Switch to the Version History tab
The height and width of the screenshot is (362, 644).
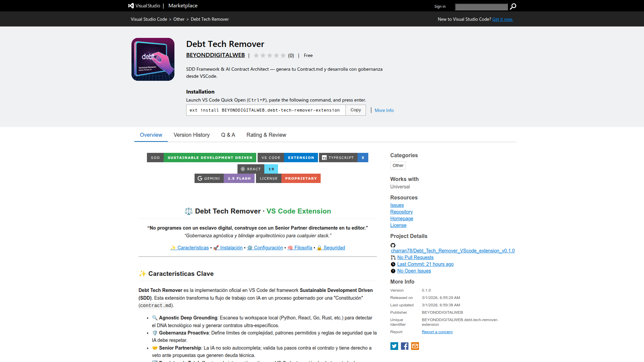(x=192, y=135)
